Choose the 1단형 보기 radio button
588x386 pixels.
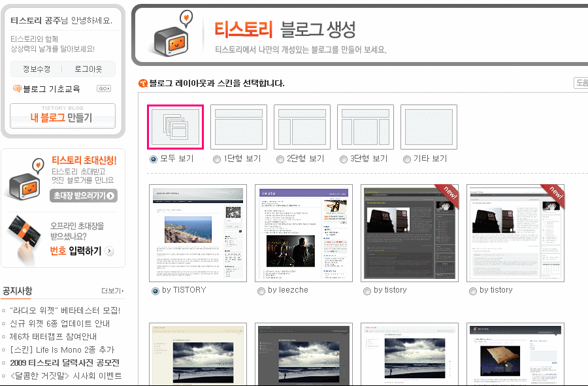coord(216,159)
